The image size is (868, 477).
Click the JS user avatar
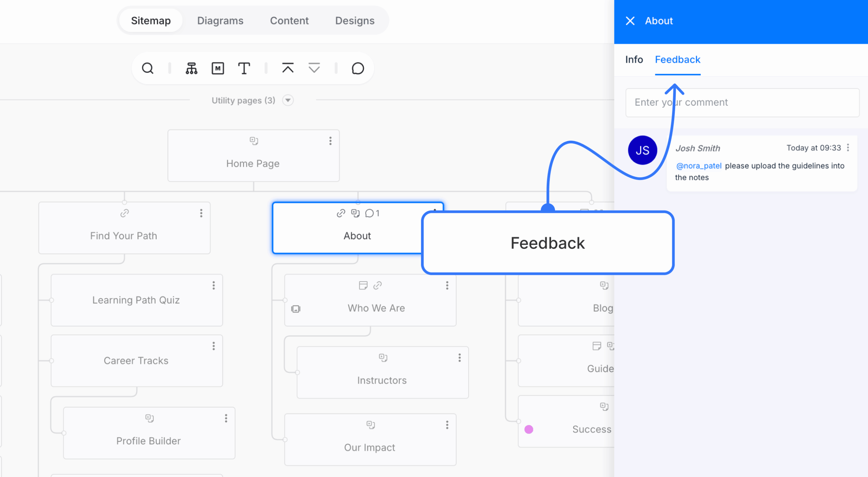pos(643,150)
